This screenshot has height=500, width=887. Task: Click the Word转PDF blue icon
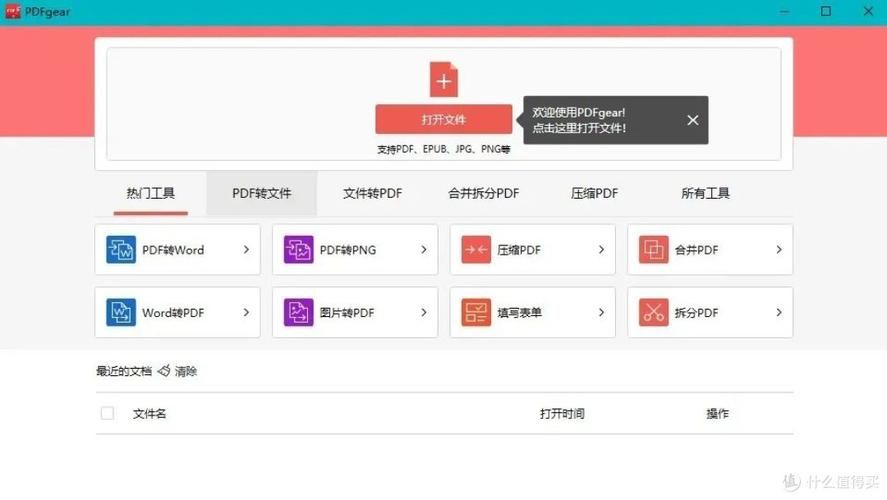(120, 312)
